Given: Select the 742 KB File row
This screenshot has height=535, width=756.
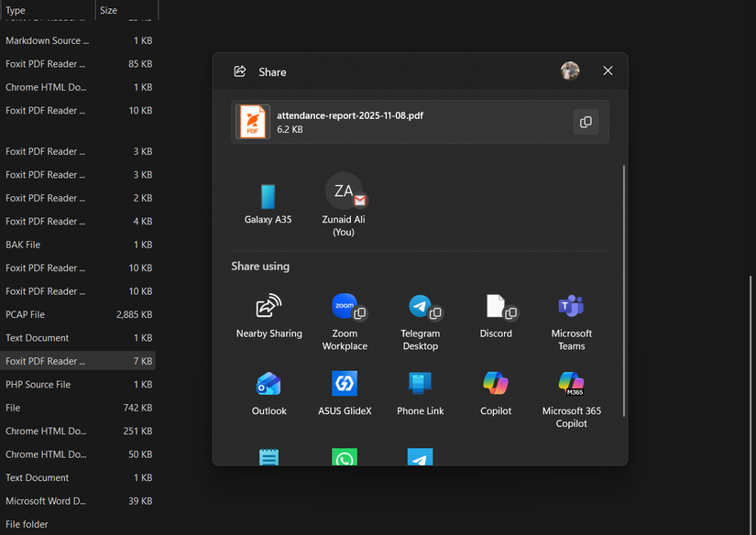Looking at the screenshot, I should point(78,408).
